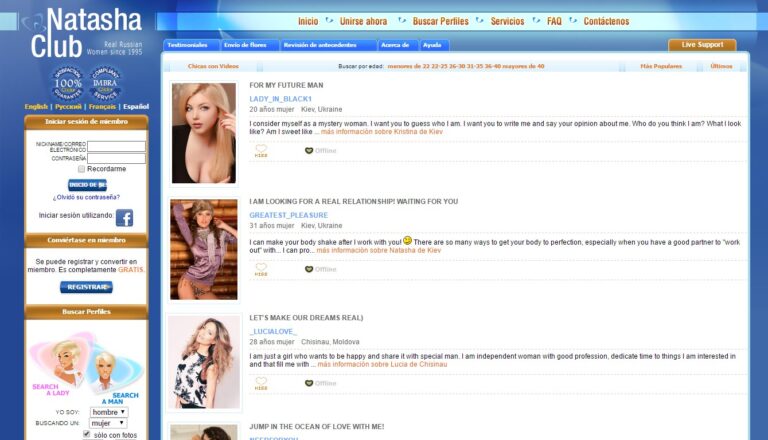Click the heart Hiss icon for LADY_IN_BLACK1
The image size is (768, 440).
tap(261, 150)
